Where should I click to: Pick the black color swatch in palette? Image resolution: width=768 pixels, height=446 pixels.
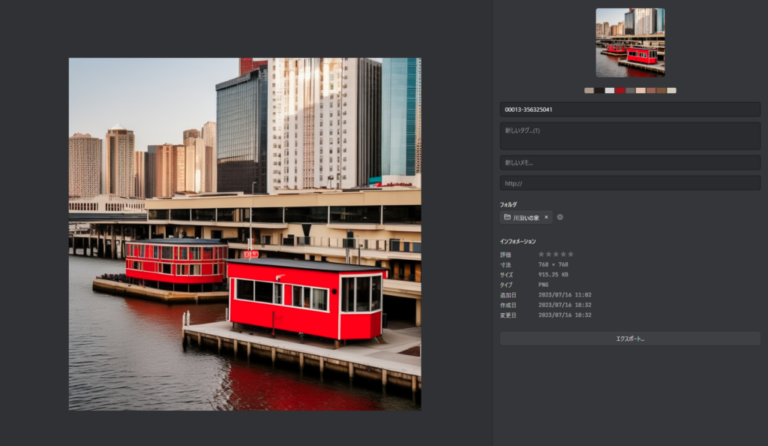coord(599,90)
